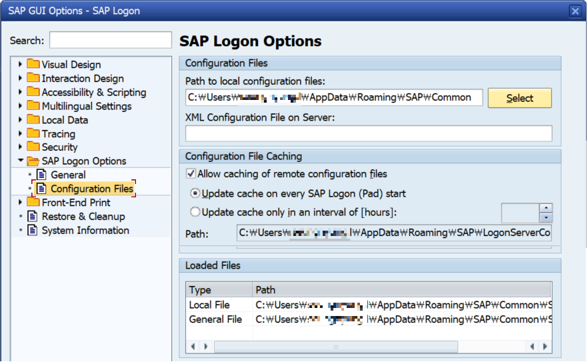This screenshot has height=364, width=588.
Task: Click the Configuration Files document icon
Action: [x=41, y=188]
